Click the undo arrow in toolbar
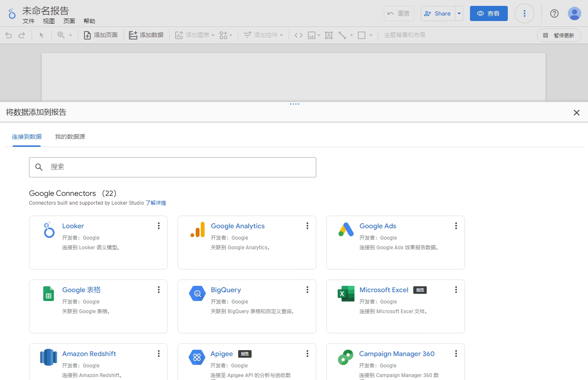The height and width of the screenshot is (380, 588). coord(8,35)
